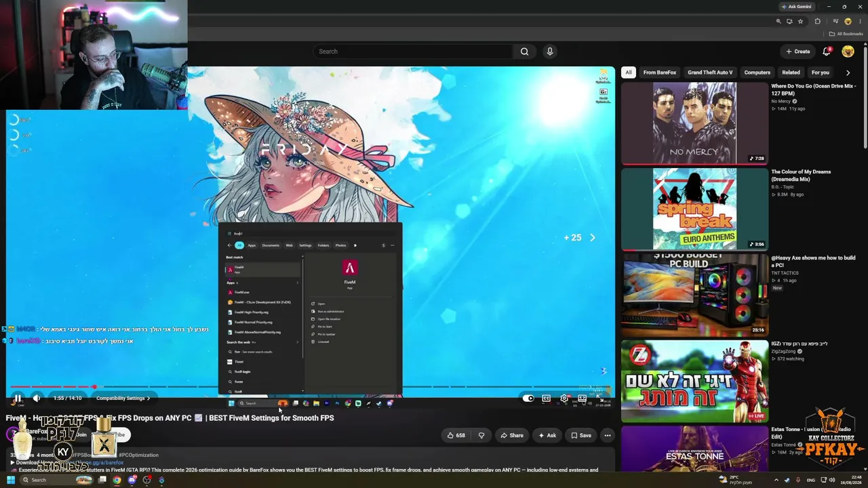Viewport: 868px width, 488px height.
Task: Open Heavy Axe PC build video title
Action: [x=813, y=262]
